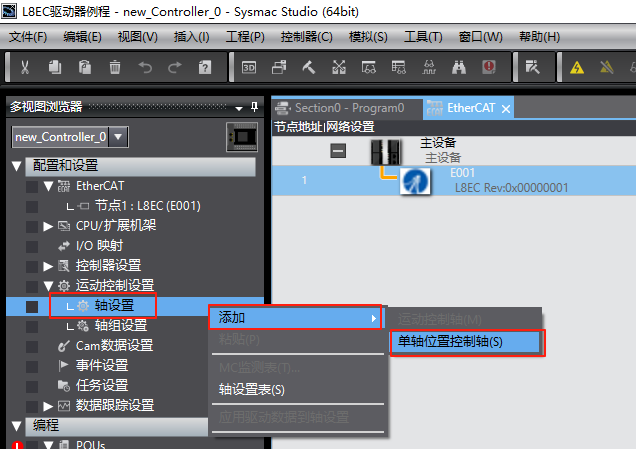Screen dimensions: 636x449
Task: Click the master device unit icon
Action: [x=386, y=152]
